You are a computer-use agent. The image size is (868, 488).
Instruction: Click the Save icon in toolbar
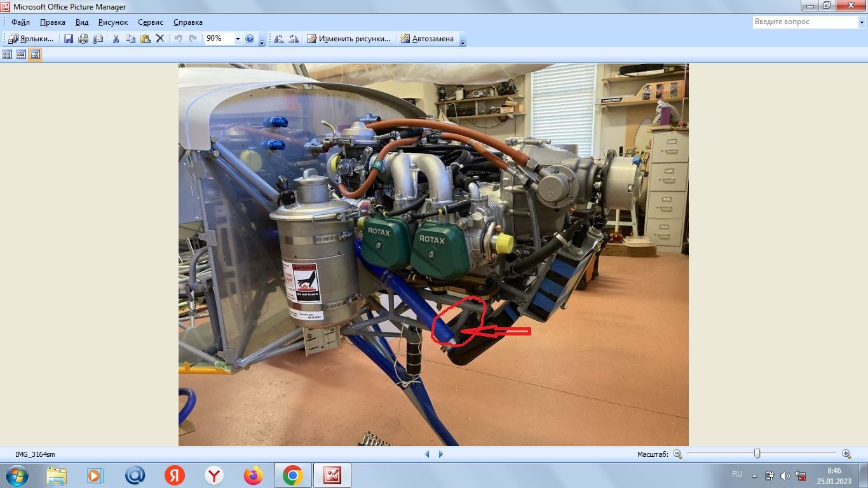tap(69, 39)
